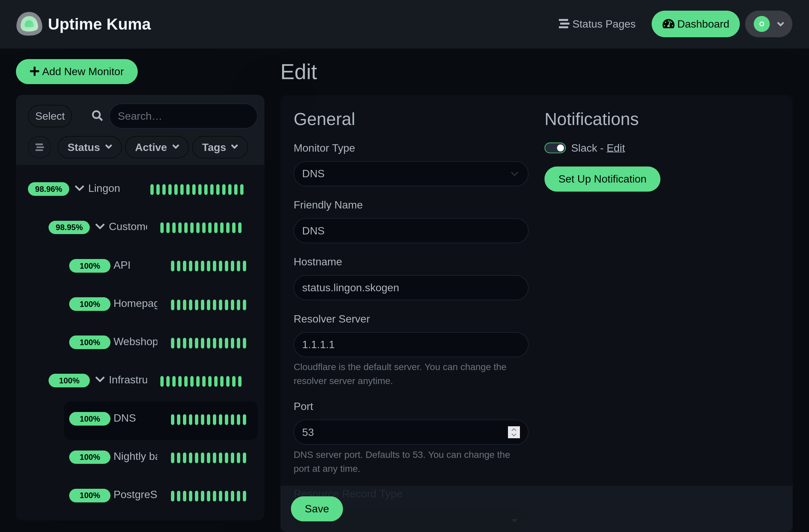
Task: Open the user profile dropdown menu
Action: (768, 24)
